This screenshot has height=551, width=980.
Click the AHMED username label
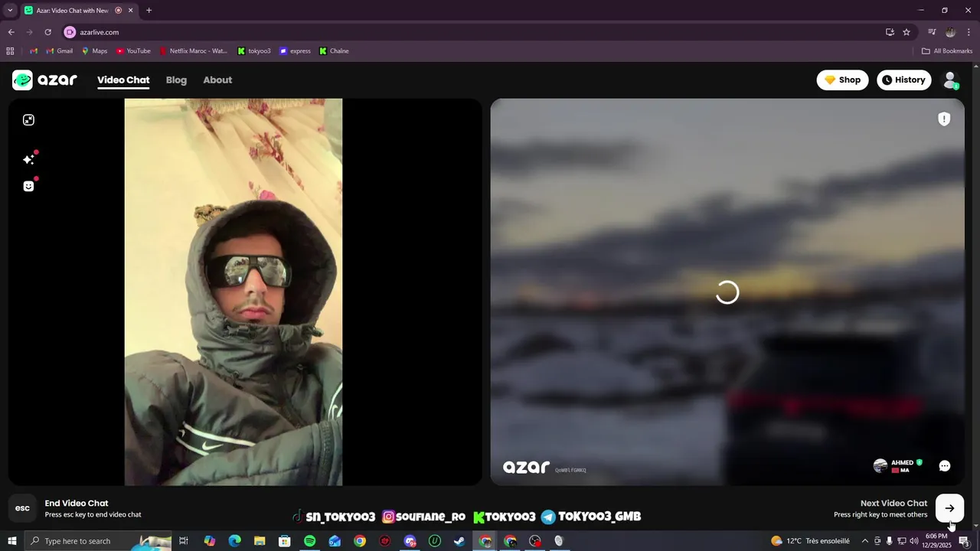pyautogui.click(x=902, y=462)
